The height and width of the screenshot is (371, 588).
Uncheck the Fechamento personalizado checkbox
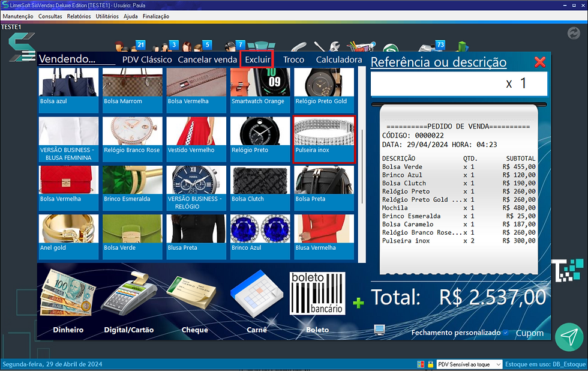(x=506, y=332)
